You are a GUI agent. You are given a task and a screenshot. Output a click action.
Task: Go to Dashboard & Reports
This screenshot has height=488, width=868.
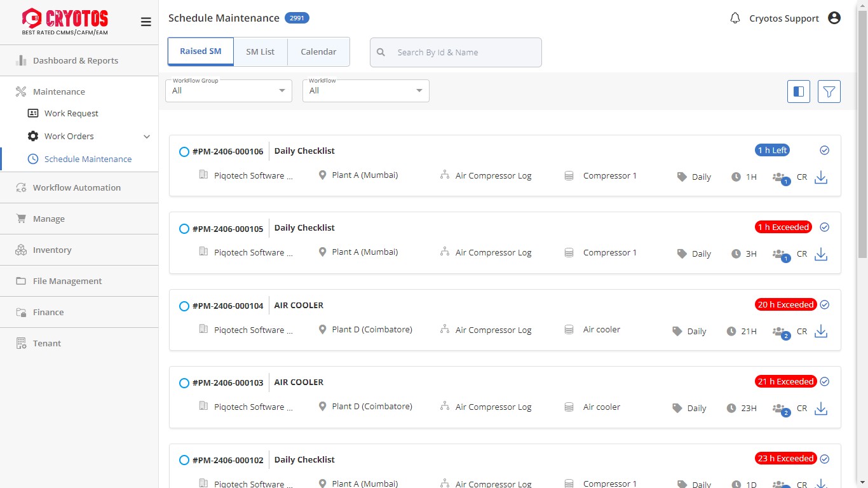point(75,60)
